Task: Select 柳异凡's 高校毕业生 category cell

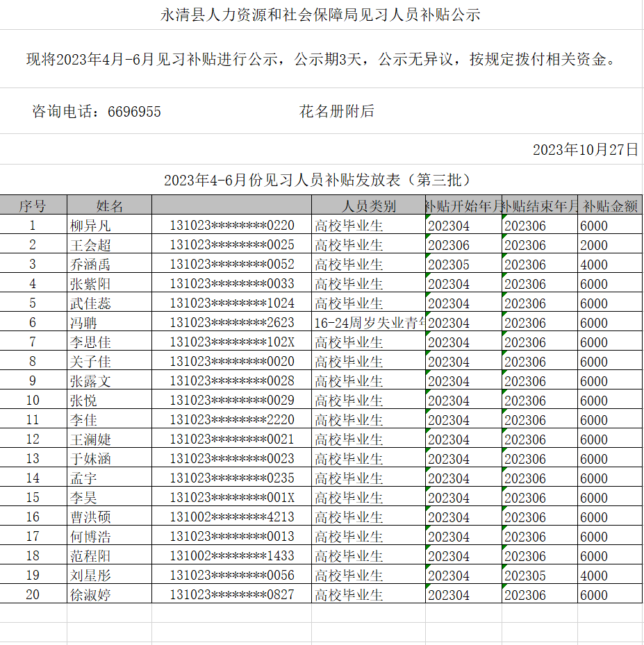Action: click(x=369, y=225)
